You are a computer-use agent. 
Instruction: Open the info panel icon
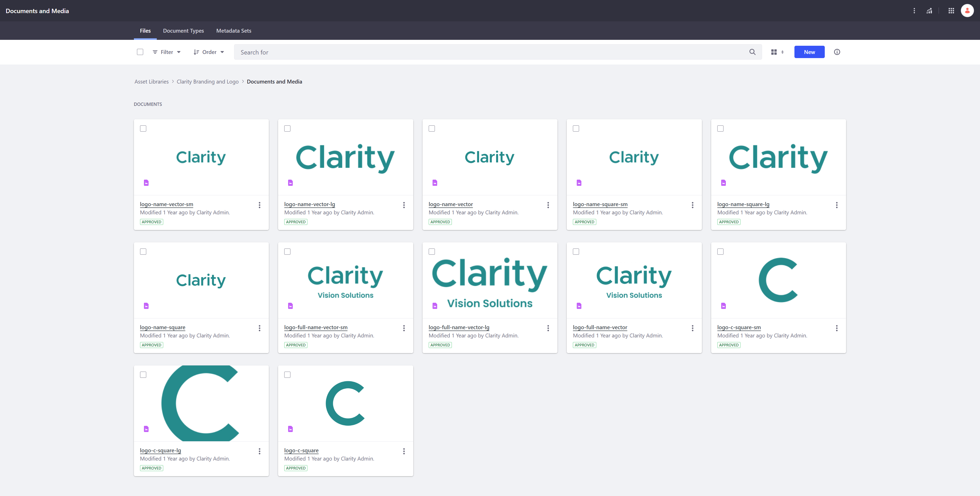(x=837, y=52)
